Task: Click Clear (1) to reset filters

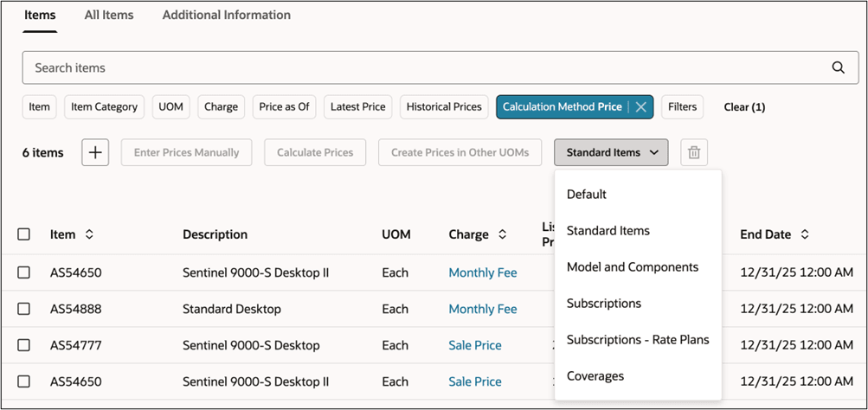Action: click(x=744, y=106)
